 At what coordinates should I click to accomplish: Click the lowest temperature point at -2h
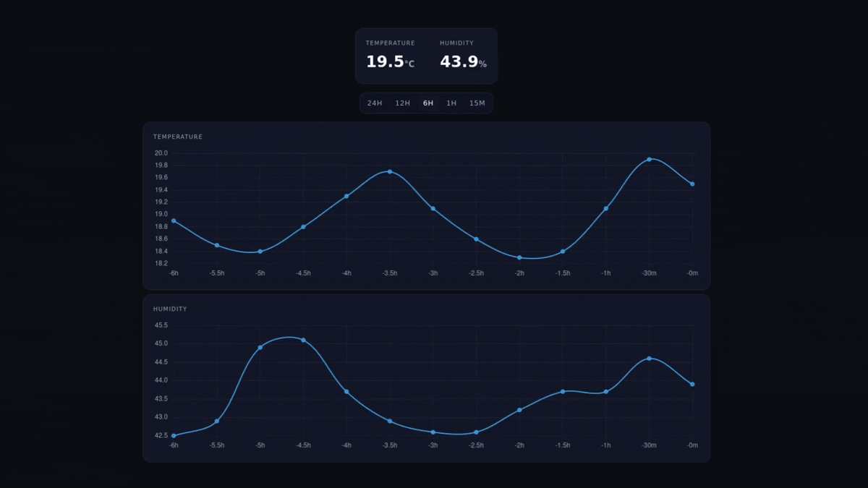pos(519,257)
